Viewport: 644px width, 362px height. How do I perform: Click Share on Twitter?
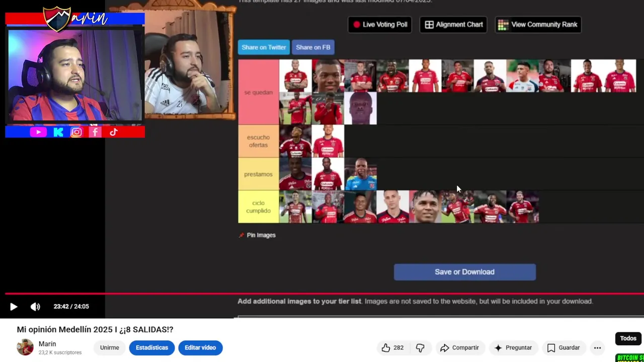tap(264, 47)
